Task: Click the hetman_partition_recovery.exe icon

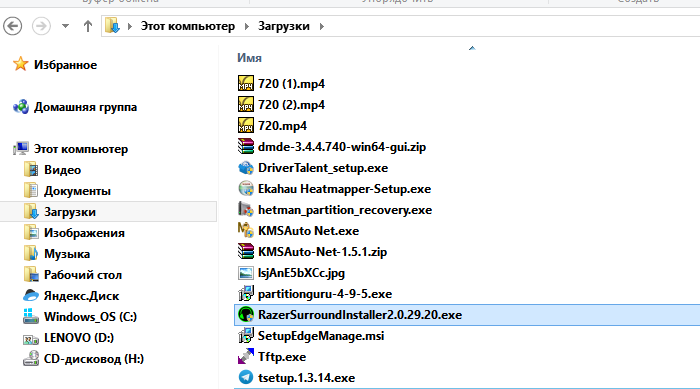Action: coord(246,209)
